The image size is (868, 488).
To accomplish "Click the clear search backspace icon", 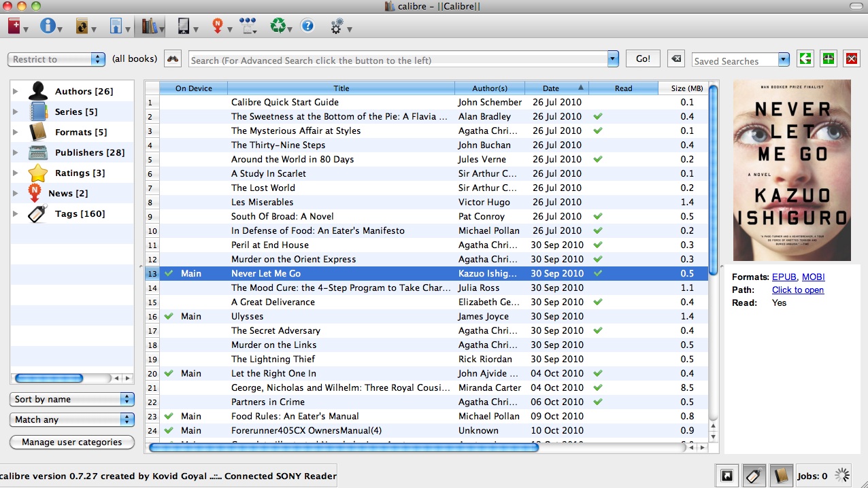I will (x=675, y=59).
